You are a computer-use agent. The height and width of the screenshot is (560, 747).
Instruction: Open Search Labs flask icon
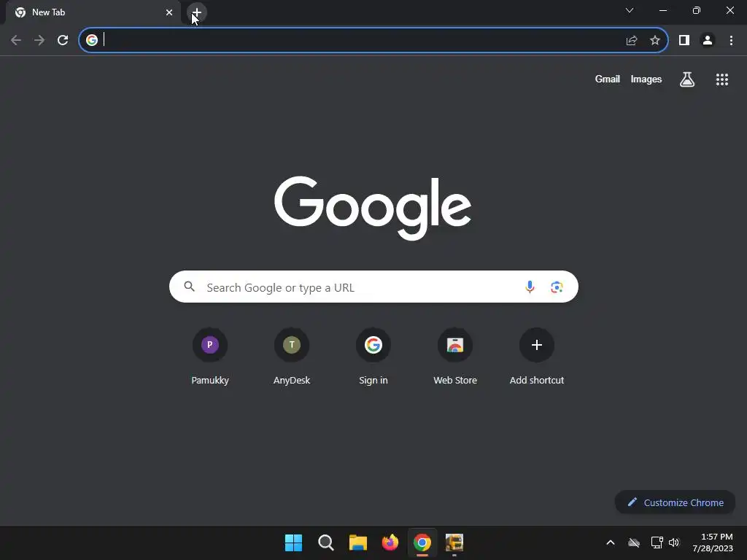[x=687, y=79]
